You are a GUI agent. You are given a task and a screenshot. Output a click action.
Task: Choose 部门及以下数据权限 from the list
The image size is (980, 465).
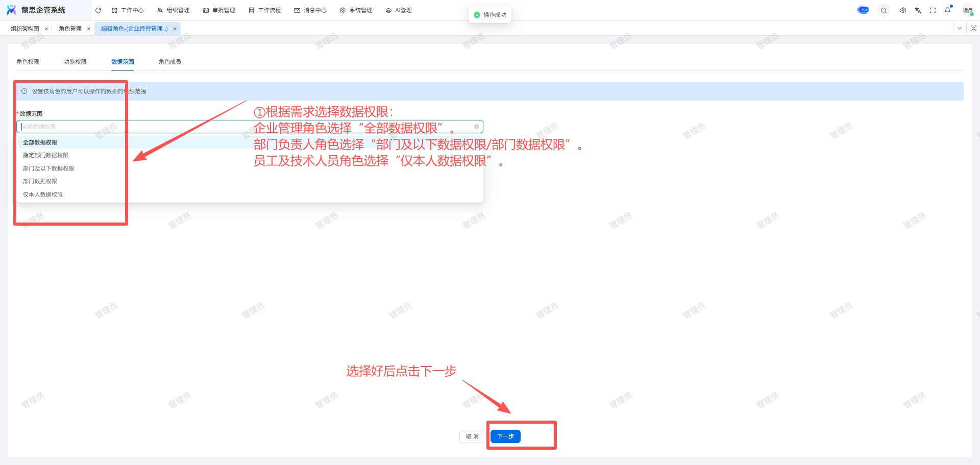click(48, 168)
